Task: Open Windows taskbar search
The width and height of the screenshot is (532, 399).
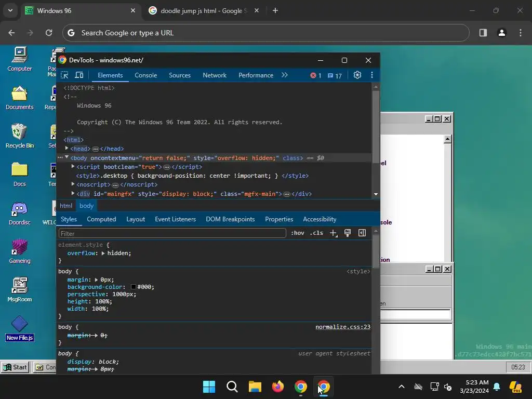Action: pos(232,387)
